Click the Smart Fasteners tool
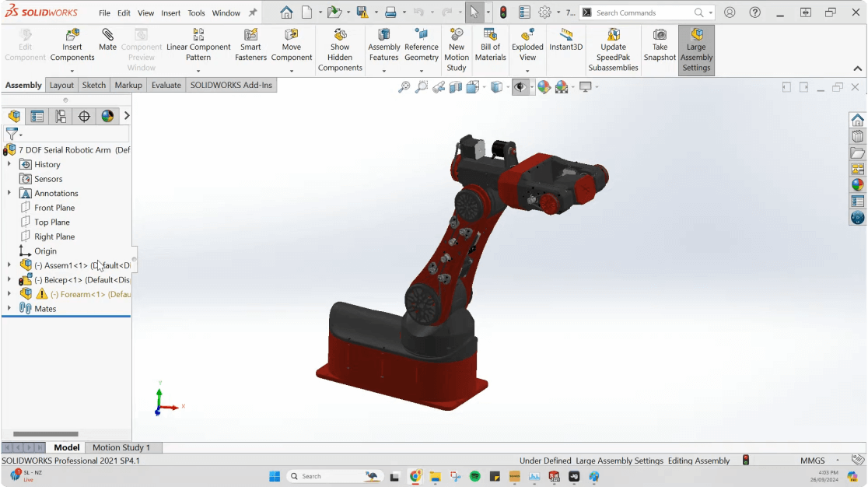 (250, 45)
